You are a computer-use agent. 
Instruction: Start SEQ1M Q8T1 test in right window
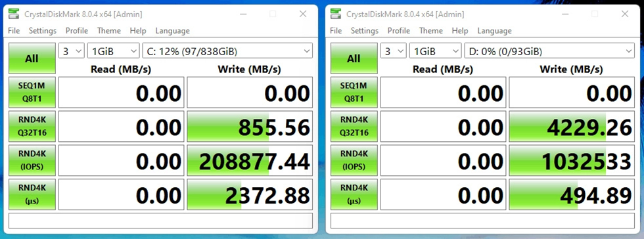tap(354, 92)
